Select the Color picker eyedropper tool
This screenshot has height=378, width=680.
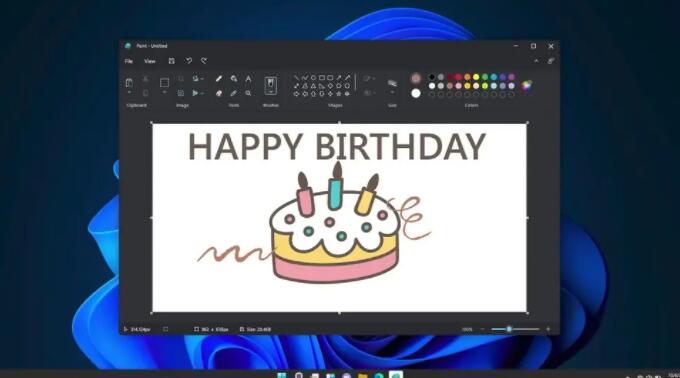click(234, 93)
